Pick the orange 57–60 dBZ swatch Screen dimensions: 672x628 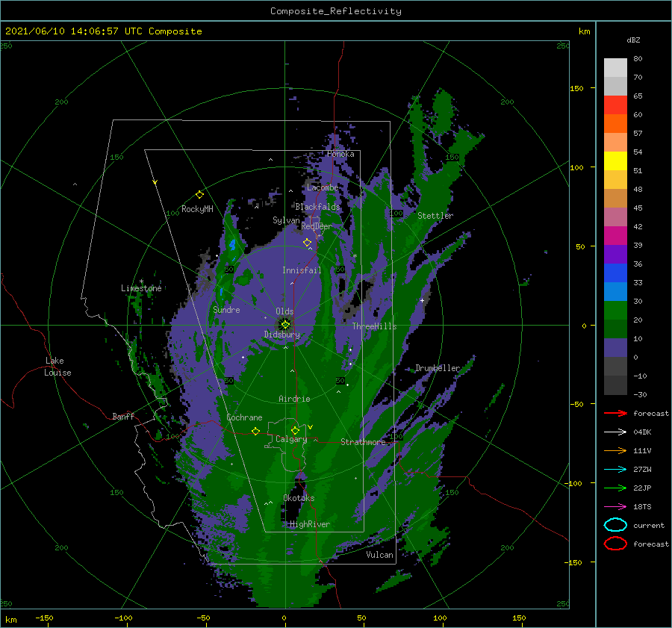(x=615, y=123)
